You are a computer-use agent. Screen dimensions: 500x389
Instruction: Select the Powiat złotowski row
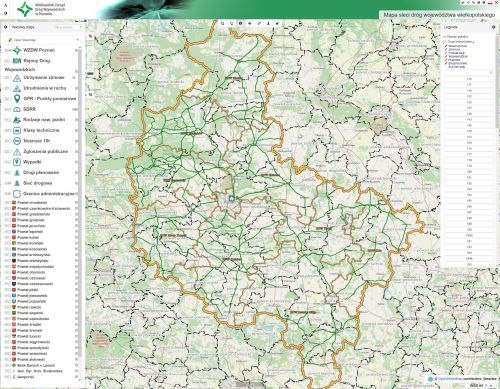pos(41,359)
